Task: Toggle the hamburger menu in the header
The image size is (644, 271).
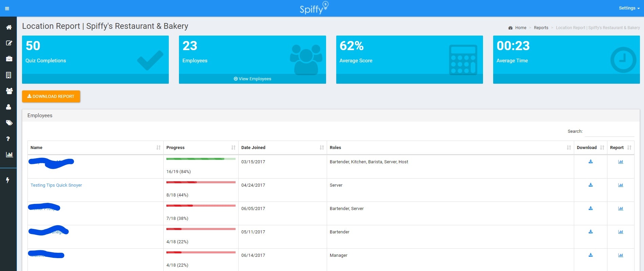Action: click(7, 8)
